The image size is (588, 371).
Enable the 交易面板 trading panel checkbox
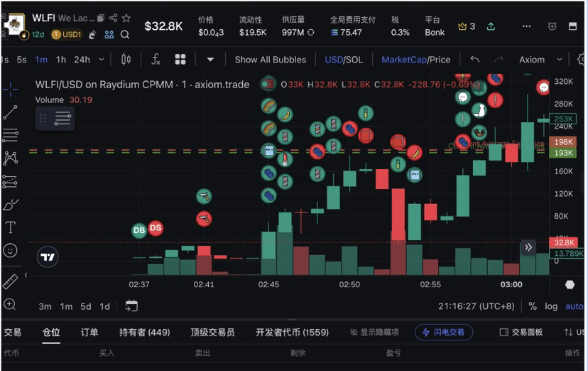(504, 332)
